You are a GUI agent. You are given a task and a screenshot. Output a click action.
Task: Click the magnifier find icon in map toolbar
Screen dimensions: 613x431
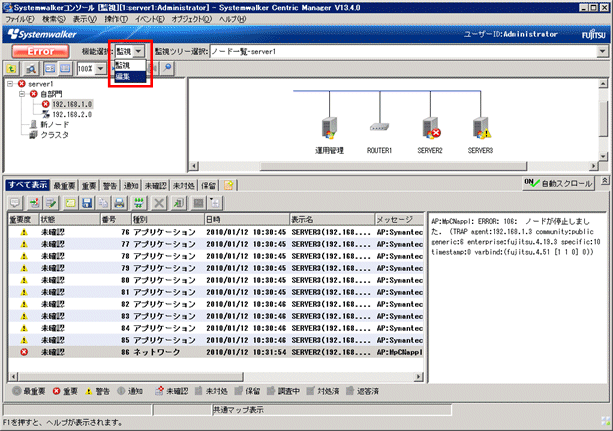(x=167, y=68)
